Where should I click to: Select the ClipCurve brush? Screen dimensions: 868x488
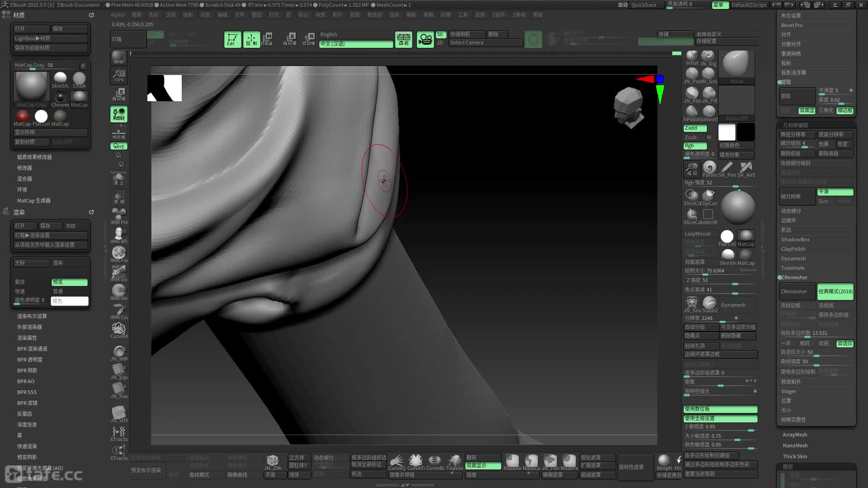coord(709,197)
